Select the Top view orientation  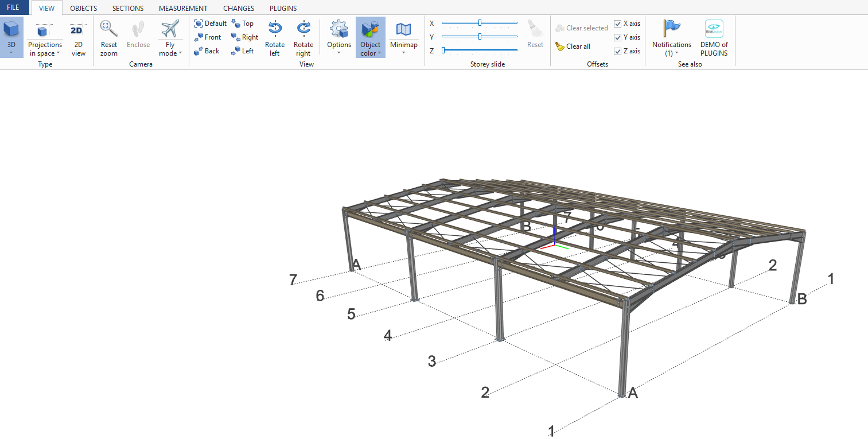pos(243,24)
